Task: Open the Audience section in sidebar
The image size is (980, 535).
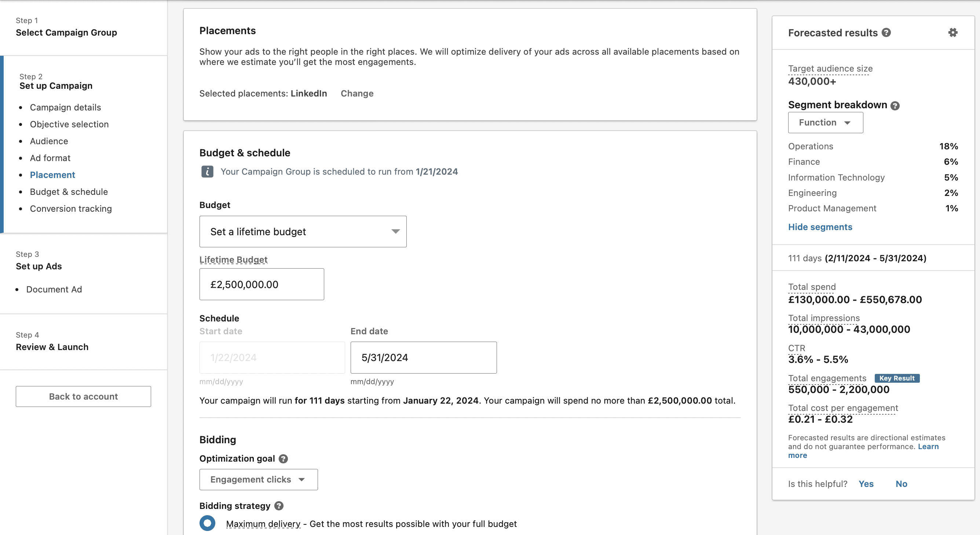Action: pos(49,141)
